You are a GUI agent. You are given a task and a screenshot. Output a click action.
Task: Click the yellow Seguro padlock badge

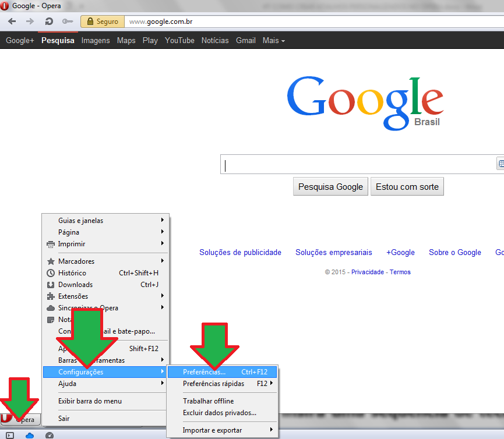[102, 21]
